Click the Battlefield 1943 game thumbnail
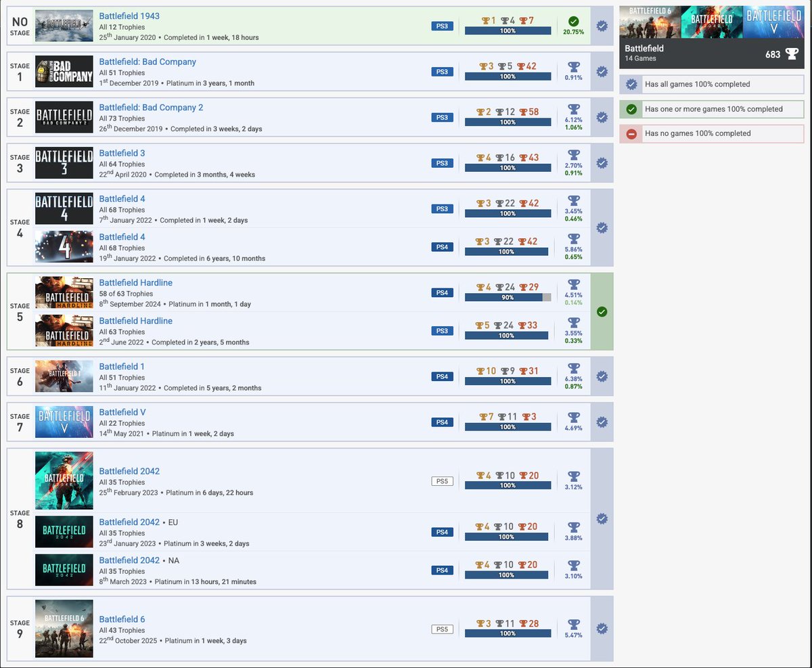Viewport: 812px width, 668px height. coord(64,25)
